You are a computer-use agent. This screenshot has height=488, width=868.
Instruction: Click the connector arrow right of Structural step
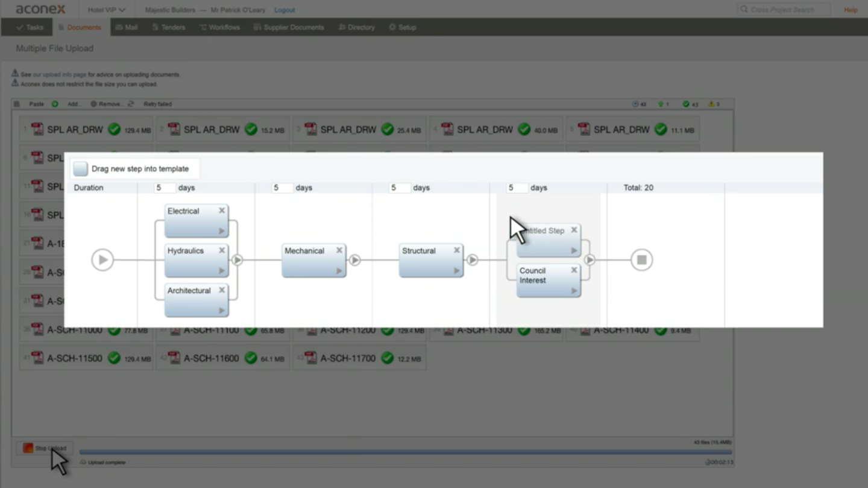click(473, 260)
